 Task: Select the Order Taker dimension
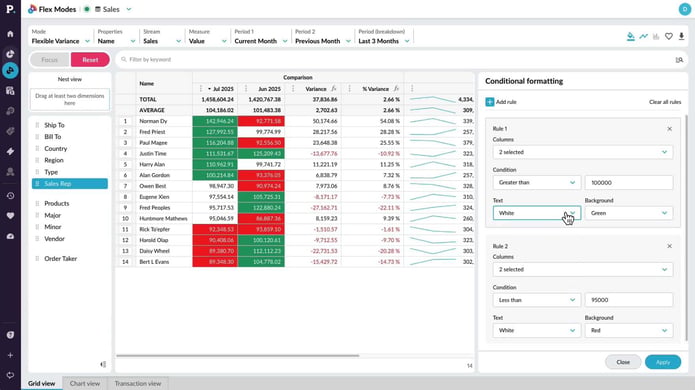[60, 259]
